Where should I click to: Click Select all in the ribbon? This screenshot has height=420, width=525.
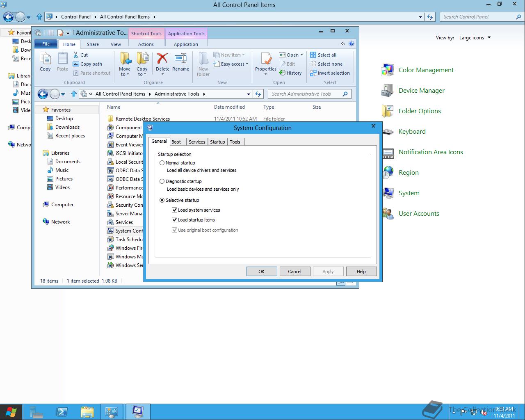(323, 55)
